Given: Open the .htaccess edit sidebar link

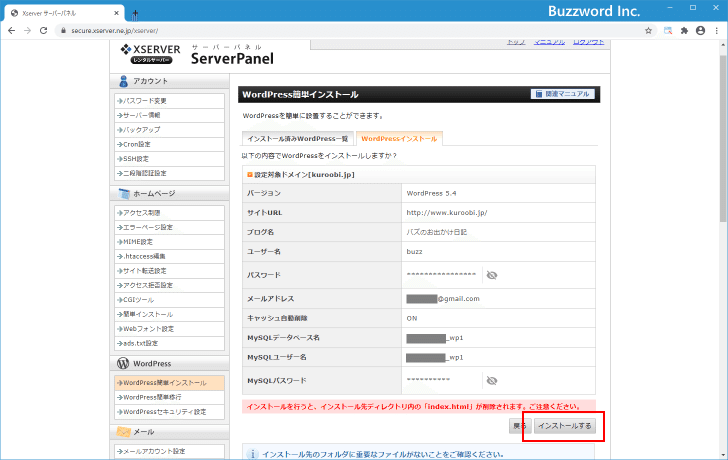Looking at the screenshot, I should tap(169, 256).
